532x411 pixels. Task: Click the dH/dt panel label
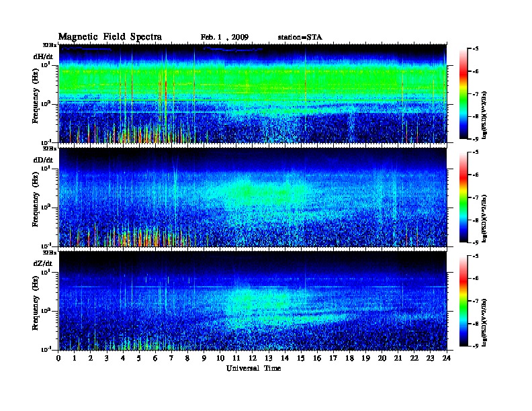click(x=43, y=56)
